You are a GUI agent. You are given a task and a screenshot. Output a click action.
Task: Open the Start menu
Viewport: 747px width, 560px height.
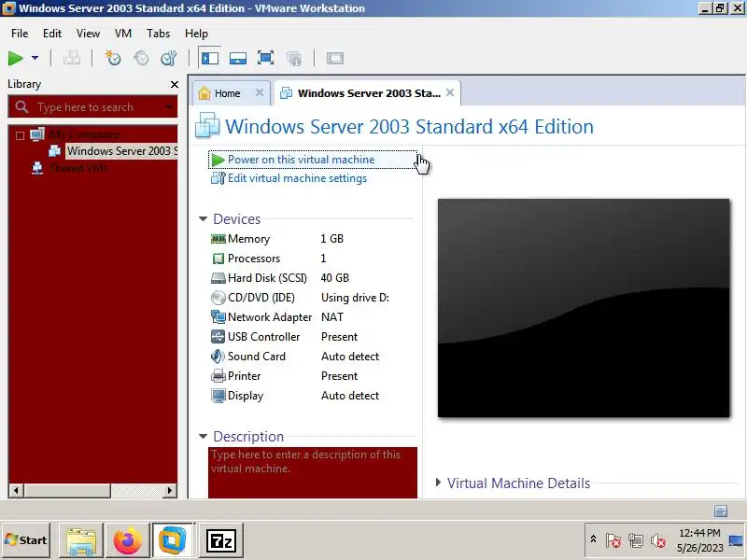tap(26, 540)
